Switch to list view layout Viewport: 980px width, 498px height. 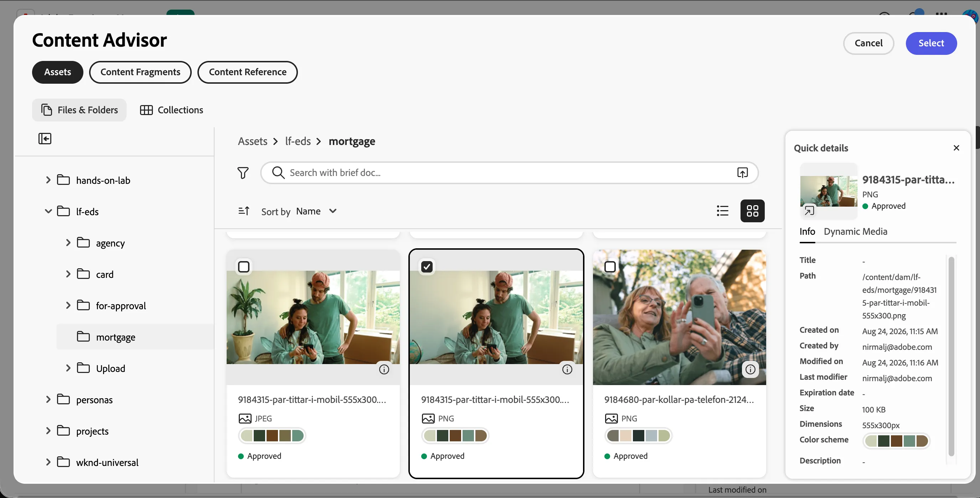click(x=722, y=211)
